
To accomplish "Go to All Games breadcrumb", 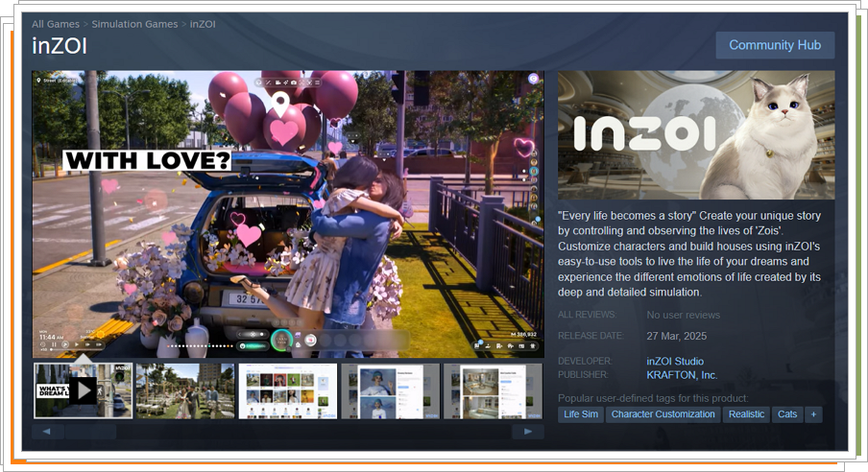I will (x=56, y=24).
